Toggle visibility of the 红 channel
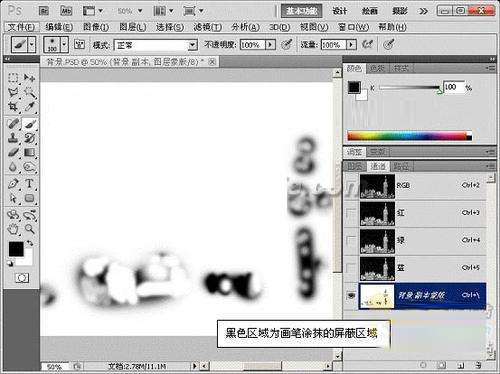The width and height of the screenshot is (500, 374). pyautogui.click(x=351, y=213)
